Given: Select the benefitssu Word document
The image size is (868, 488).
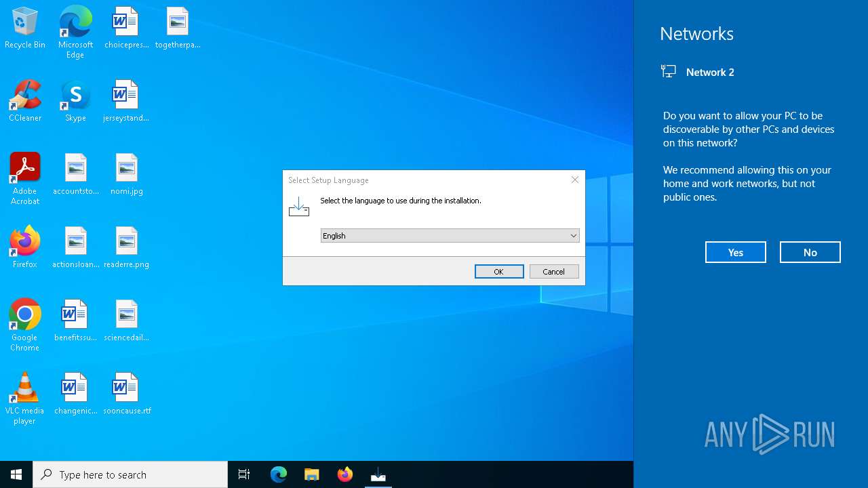Looking at the screenshot, I should coord(75,321).
